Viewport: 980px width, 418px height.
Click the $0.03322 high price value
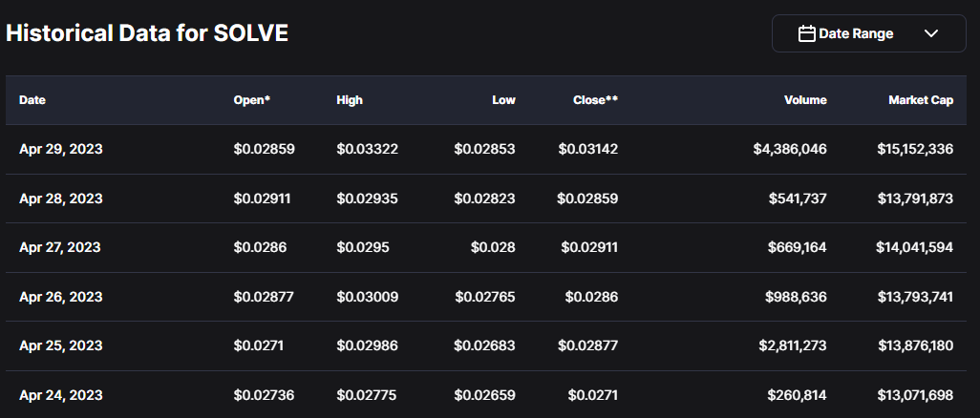[x=367, y=149]
